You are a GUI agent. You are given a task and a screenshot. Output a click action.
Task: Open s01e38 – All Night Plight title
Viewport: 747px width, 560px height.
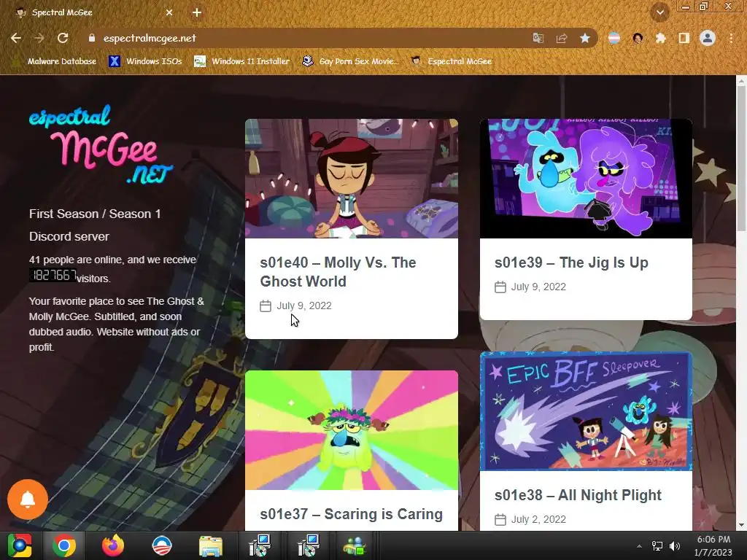[x=578, y=495]
